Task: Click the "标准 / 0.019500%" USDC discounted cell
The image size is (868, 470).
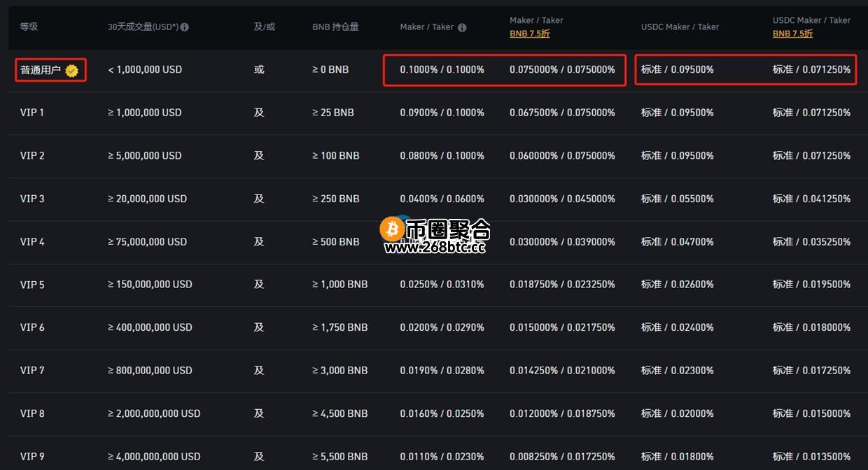Action: (x=812, y=285)
